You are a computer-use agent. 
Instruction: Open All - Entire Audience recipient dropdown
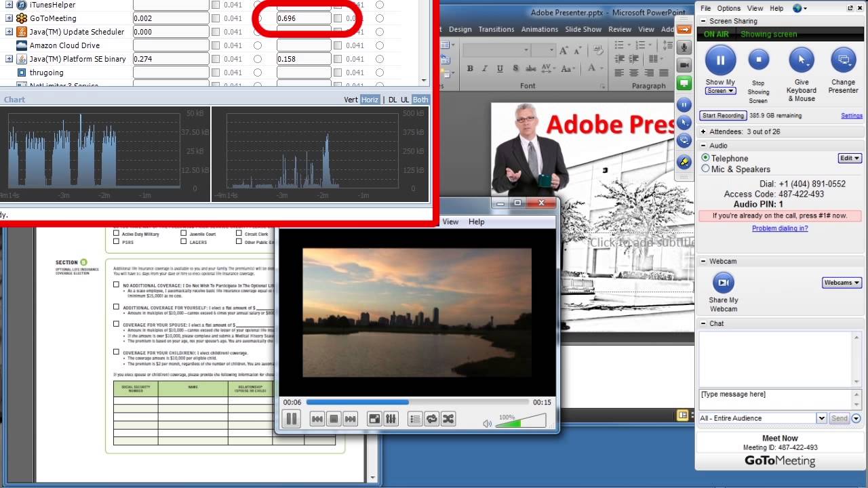[821, 418]
